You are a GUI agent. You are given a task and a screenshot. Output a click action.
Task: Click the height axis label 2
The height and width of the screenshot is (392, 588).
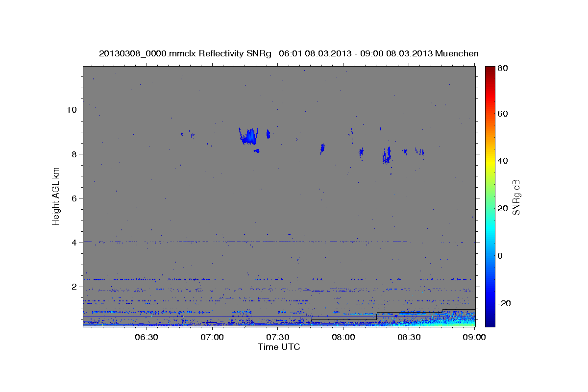tap(74, 286)
